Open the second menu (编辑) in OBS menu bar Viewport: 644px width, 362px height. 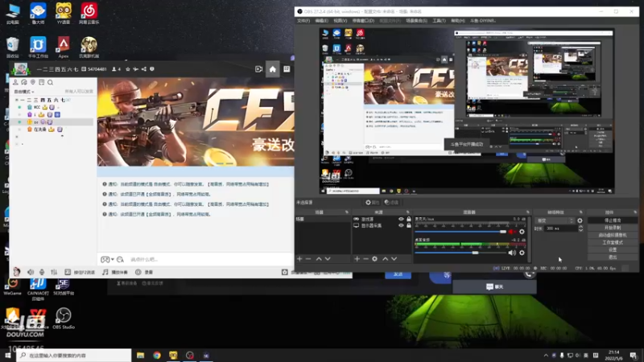[x=321, y=21]
